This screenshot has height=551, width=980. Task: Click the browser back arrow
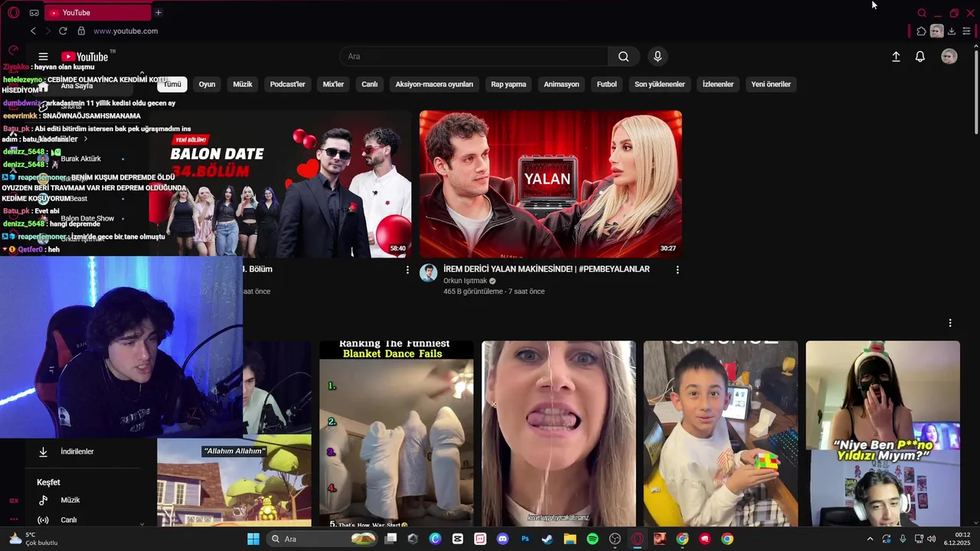click(x=33, y=31)
